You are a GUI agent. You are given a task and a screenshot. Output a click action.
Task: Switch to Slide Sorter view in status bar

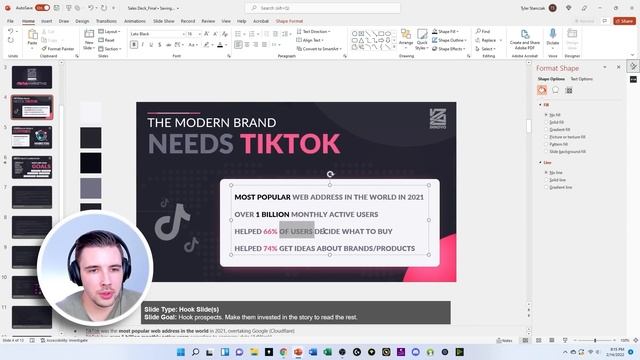(538, 340)
